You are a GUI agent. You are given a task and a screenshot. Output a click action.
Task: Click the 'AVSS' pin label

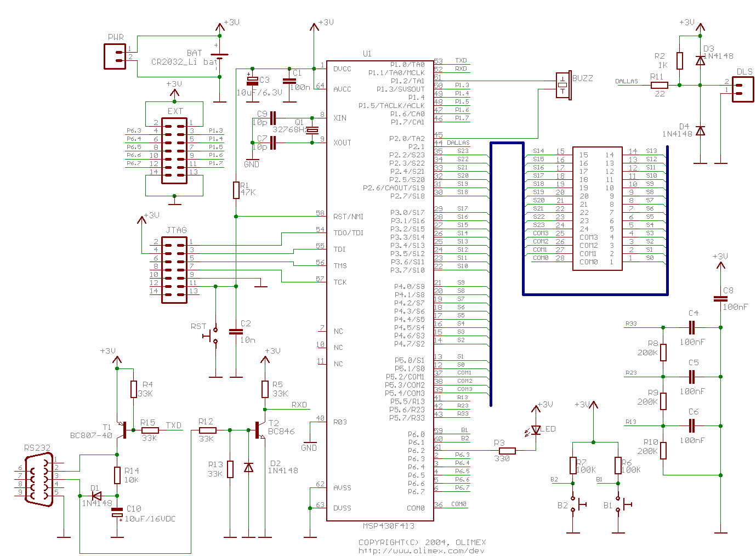tap(342, 488)
